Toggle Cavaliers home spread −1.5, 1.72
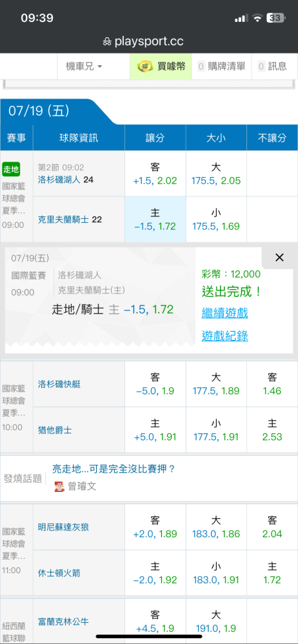The height and width of the screenshot is (644, 298). (x=155, y=220)
